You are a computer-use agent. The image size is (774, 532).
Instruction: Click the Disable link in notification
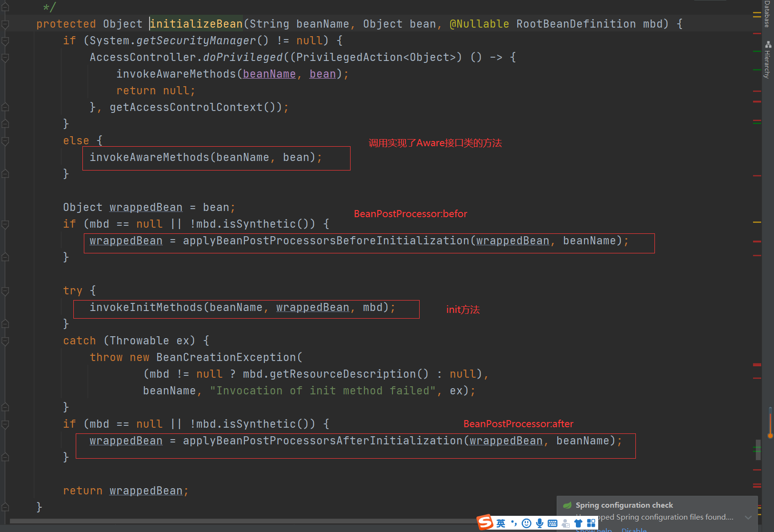[x=634, y=530]
